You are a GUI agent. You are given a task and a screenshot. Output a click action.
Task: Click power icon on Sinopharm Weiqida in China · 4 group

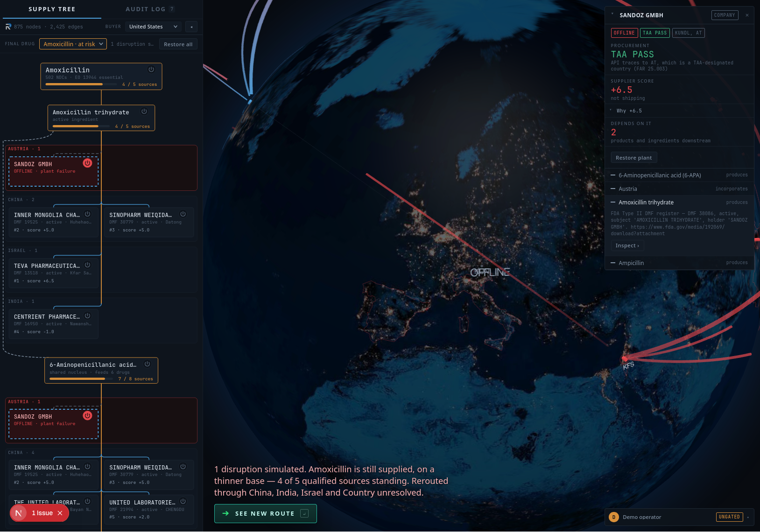point(183,467)
